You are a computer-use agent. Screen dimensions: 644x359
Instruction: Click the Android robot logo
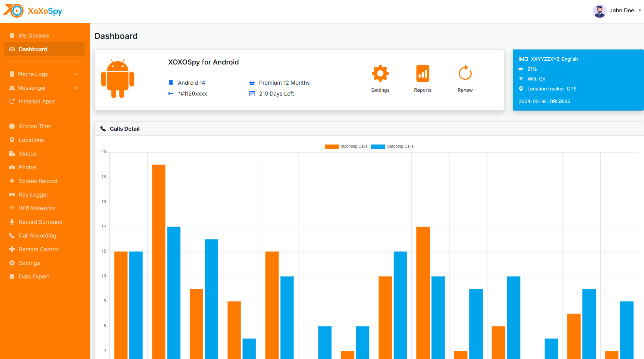point(118,78)
